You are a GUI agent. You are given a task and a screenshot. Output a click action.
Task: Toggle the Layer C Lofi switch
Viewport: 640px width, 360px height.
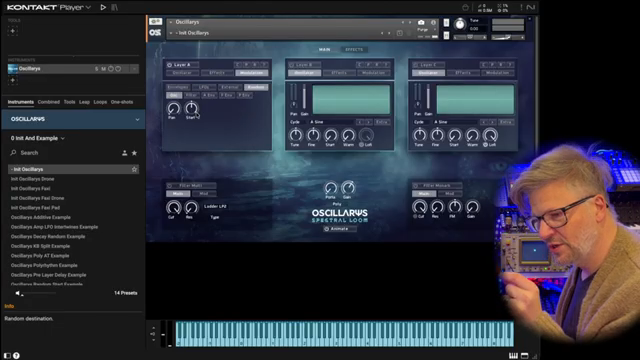click(486, 144)
